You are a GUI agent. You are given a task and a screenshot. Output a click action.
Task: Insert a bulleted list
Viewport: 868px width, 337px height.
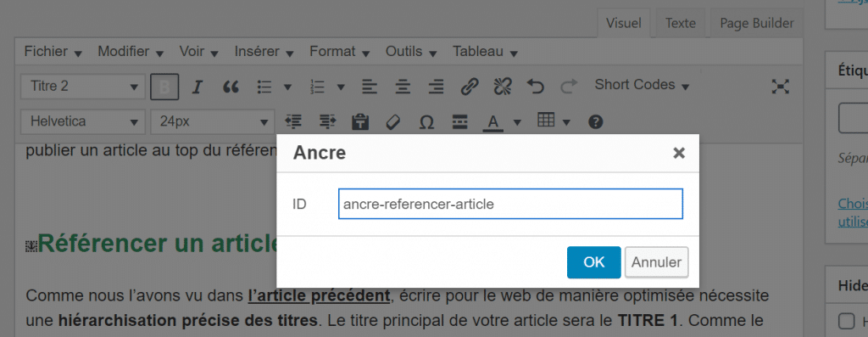(x=264, y=87)
